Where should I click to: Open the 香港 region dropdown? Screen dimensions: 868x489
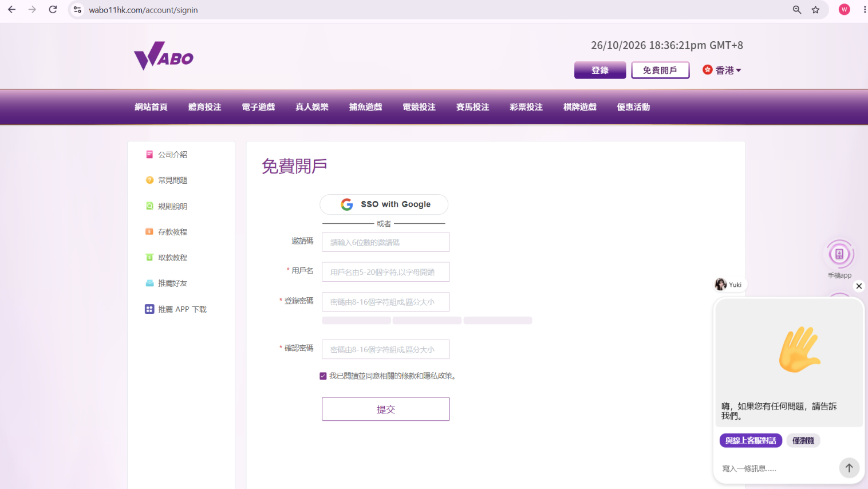tap(722, 70)
